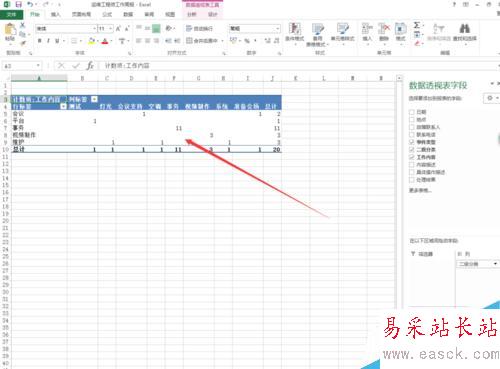The image size is (500, 369).
Task: Open the field list tools gear dropdown
Action: pyautogui.click(x=491, y=98)
